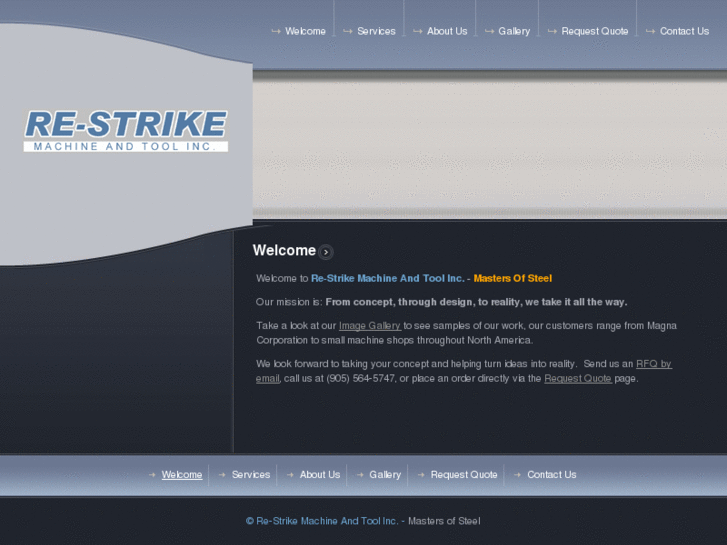This screenshot has width=727, height=545.
Task: Click the copyright Re-Strike Machine footer text
Action: click(x=322, y=521)
